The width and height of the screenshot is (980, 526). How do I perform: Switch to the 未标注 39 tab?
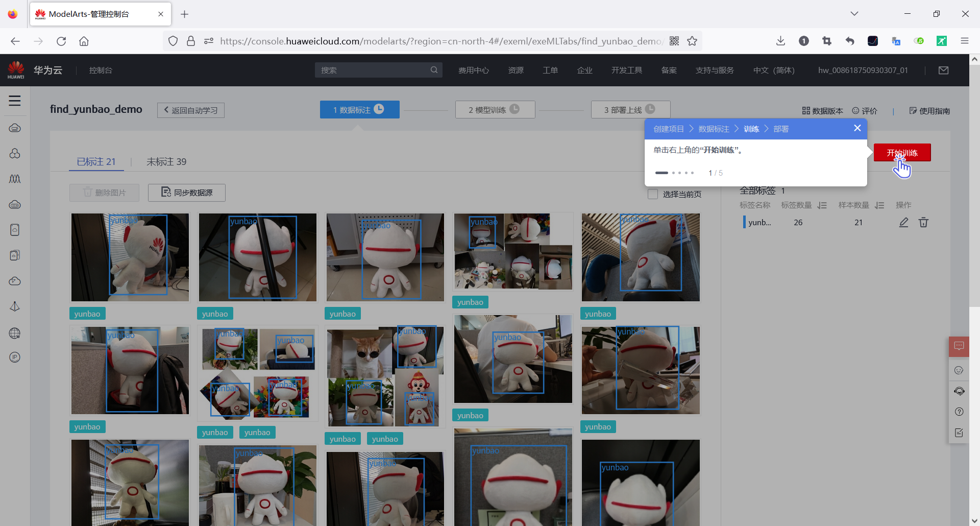[x=166, y=162]
